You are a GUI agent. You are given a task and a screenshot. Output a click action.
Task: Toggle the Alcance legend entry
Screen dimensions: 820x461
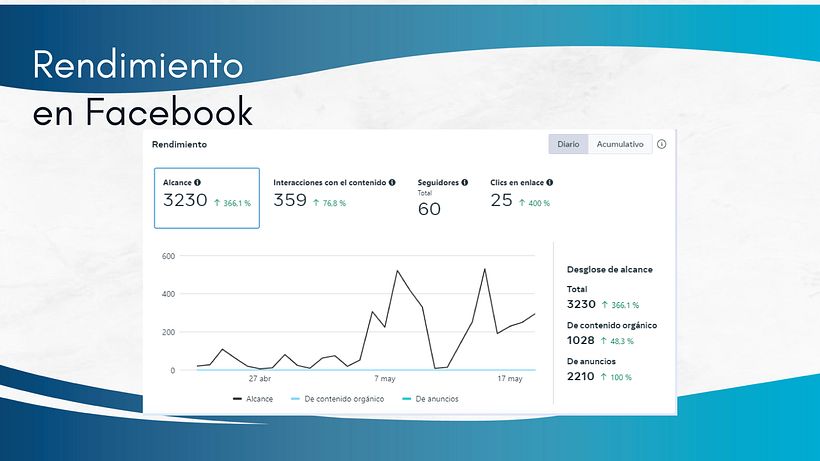click(253, 399)
